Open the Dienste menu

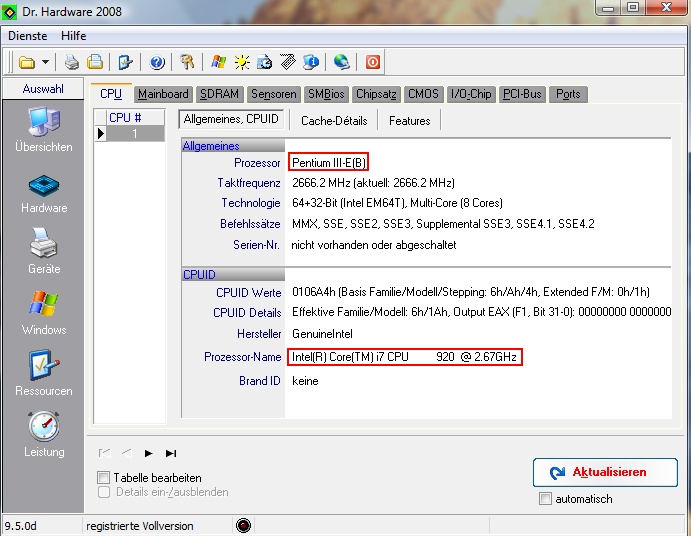coord(27,36)
